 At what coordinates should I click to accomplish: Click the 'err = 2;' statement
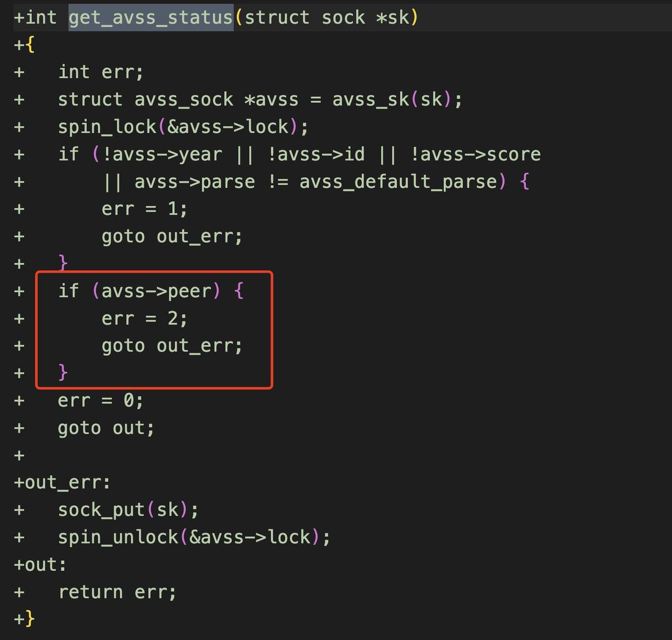tap(144, 318)
